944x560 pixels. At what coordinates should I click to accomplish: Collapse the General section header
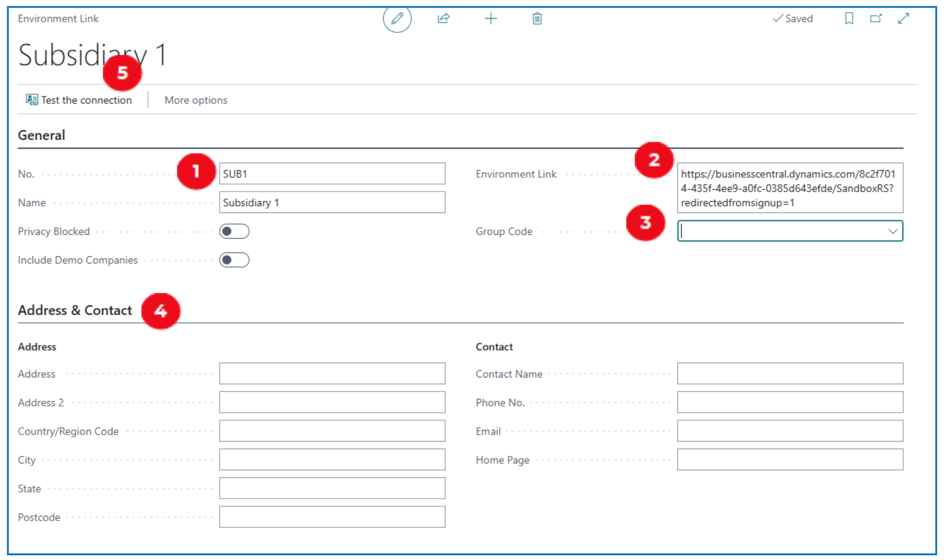(42, 135)
